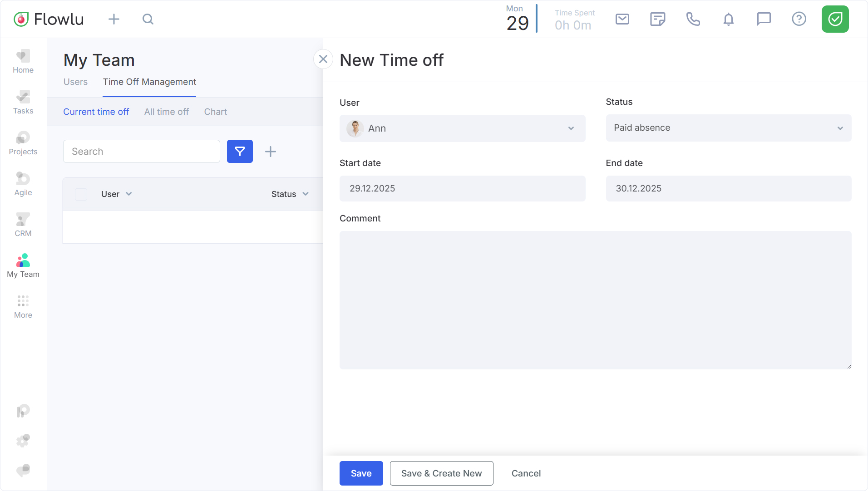Close the New Time off panel
The width and height of the screenshot is (868, 491).
pos(323,59)
